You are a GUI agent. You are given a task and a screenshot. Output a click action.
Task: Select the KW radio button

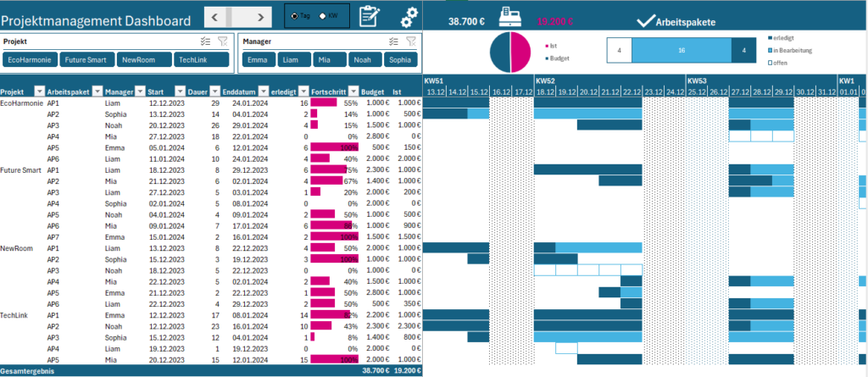click(x=322, y=16)
